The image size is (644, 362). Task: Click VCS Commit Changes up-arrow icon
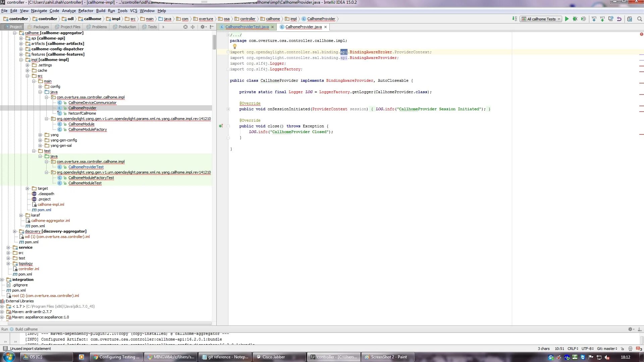click(x=602, y=19)
